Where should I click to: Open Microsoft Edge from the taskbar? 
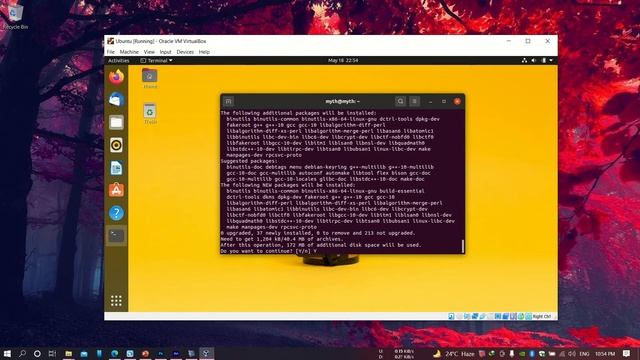click(115, 353)
